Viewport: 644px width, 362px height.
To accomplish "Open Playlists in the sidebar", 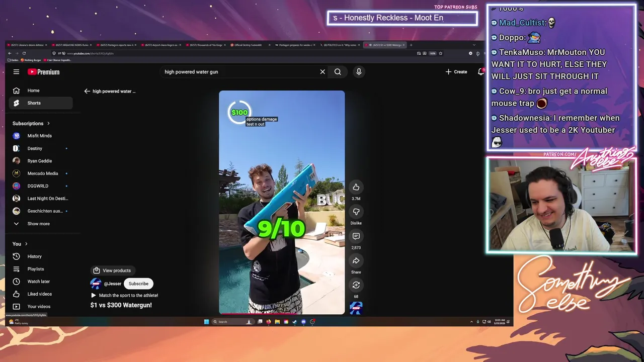I will (x=41, y=269).
